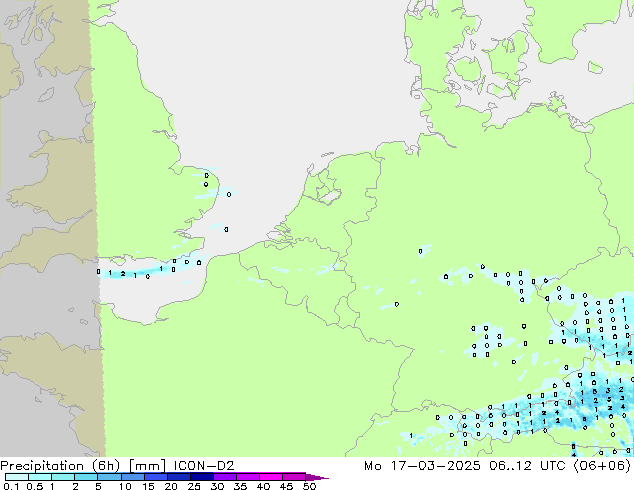Click the legend scale label '0.1'
Viewport: 634px width, 490px height.
[x=11, y=486]
